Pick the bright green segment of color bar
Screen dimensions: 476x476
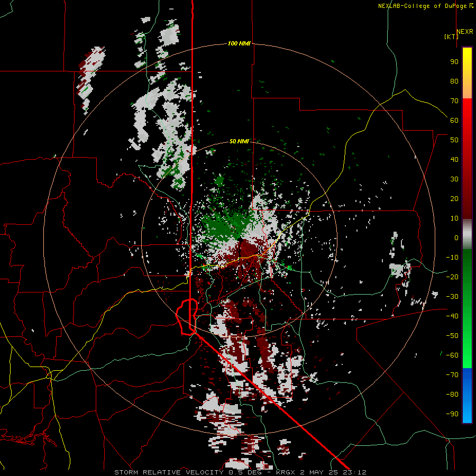point(467,349)
